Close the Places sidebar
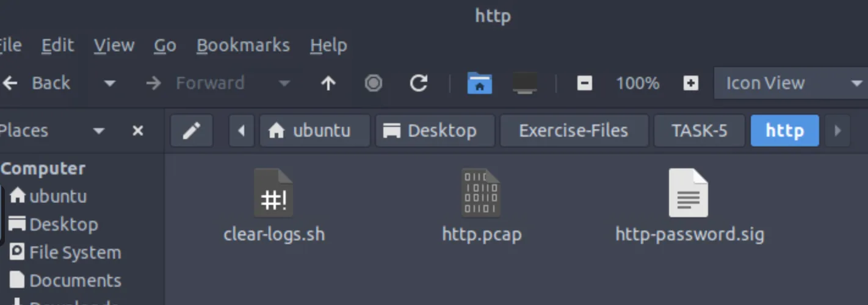This screenshot has height=305, width=868. click(138, 131)
